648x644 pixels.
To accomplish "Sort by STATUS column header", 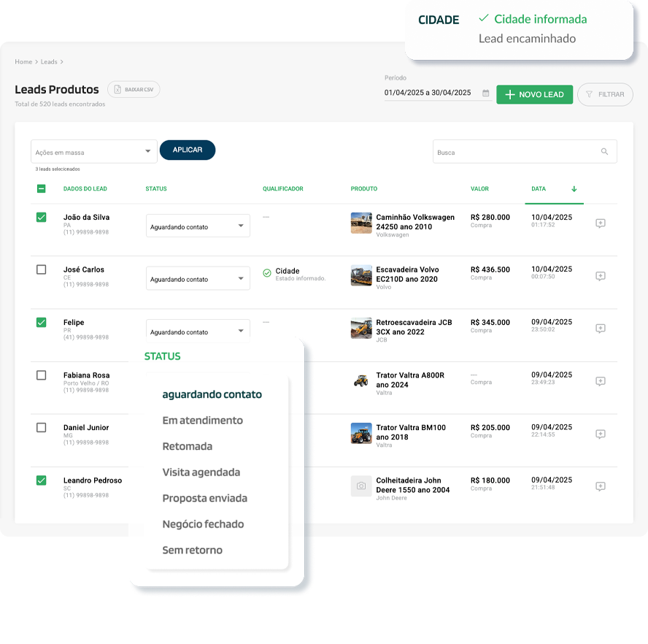I will pyautogui.click(x=156, y=188).
